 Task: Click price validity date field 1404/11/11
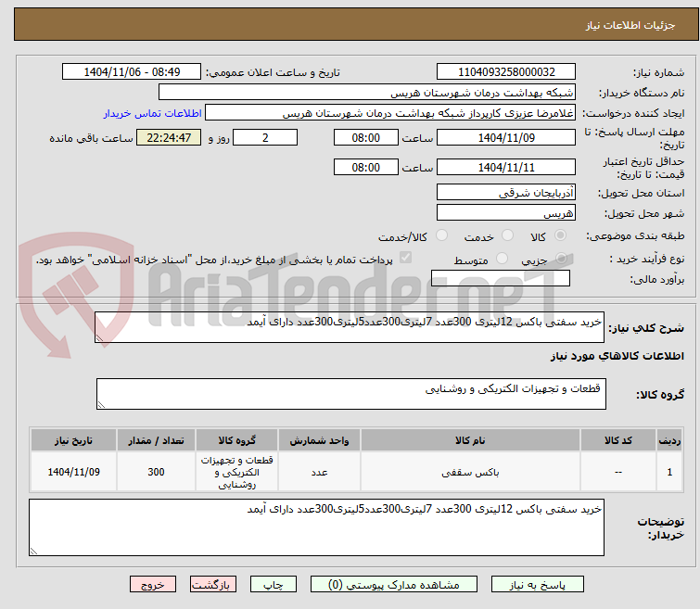tap(506, 168)
